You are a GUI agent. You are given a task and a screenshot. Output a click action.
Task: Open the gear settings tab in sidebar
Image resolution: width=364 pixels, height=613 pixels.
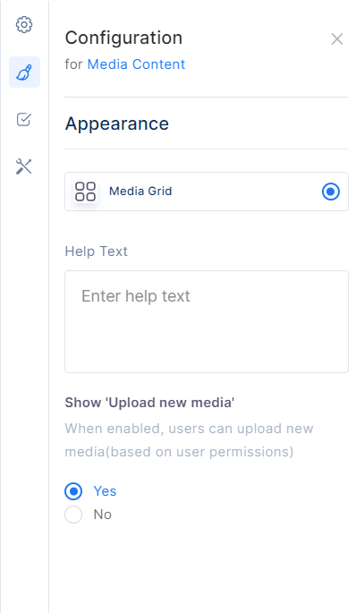[x=24, y=25]
